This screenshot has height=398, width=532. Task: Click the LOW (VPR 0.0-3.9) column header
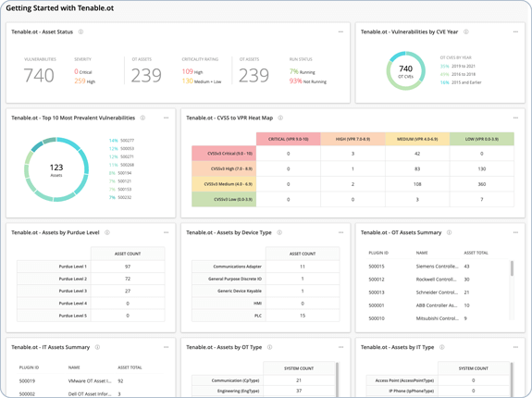[x=482, y=139]
